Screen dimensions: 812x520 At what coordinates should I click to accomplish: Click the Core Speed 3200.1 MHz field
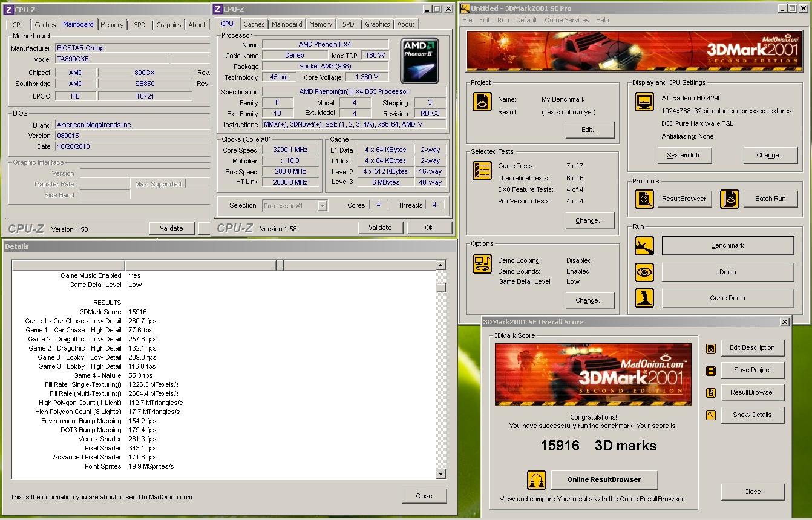point(291,150)
